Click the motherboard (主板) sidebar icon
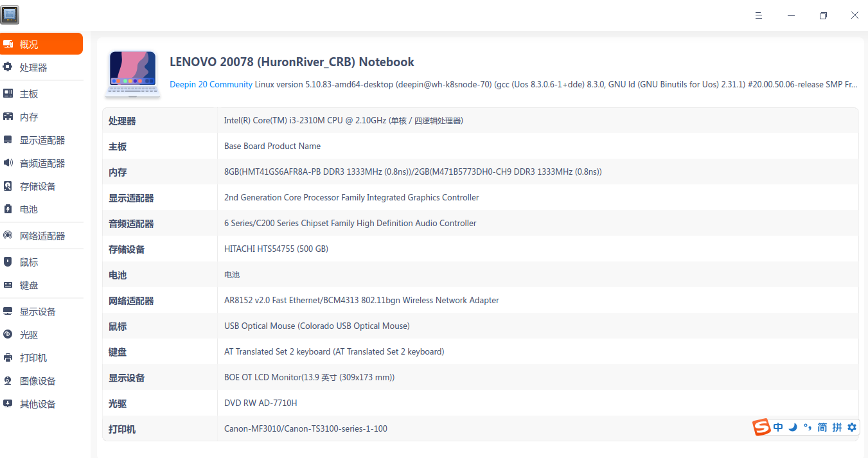 [8, 94]
